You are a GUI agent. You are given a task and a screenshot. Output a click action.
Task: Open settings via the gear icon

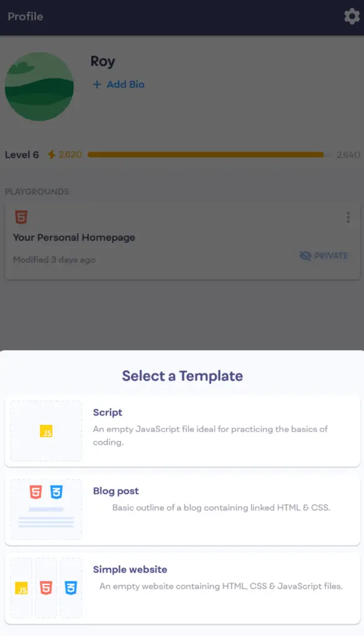pyautogui.click(x=352, y=16)
